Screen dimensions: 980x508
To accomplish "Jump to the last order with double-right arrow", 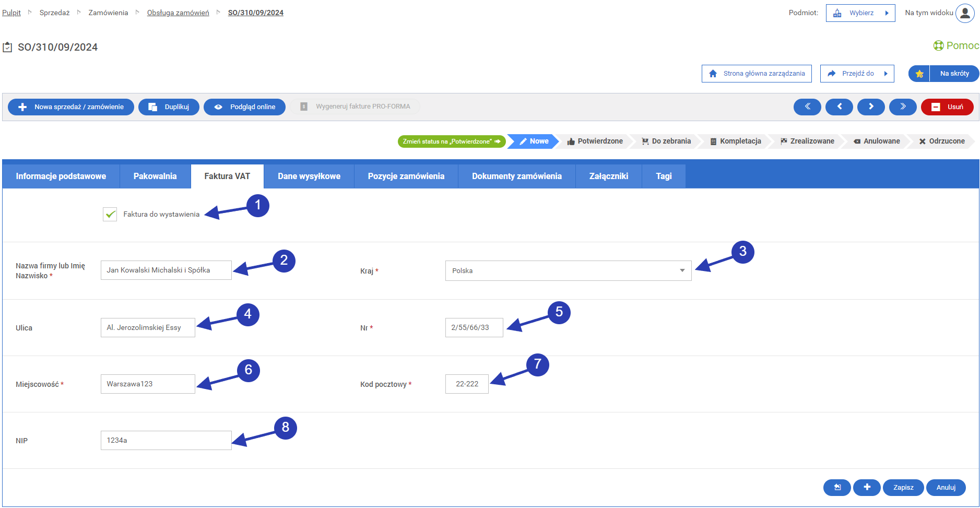I will 903,107.
